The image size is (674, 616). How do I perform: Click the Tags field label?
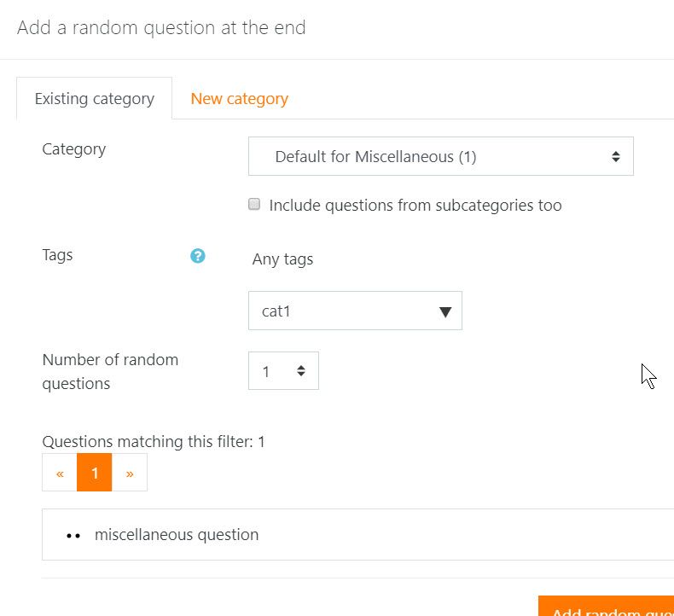pos(57,255)
